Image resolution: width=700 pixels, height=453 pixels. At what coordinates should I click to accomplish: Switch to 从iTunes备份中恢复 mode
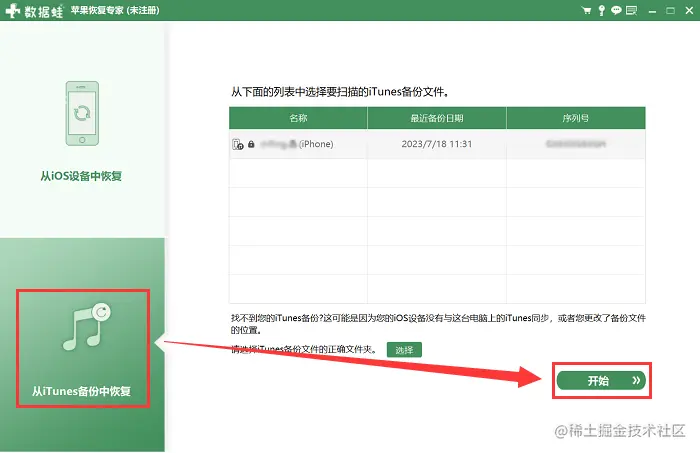[81, 391]
